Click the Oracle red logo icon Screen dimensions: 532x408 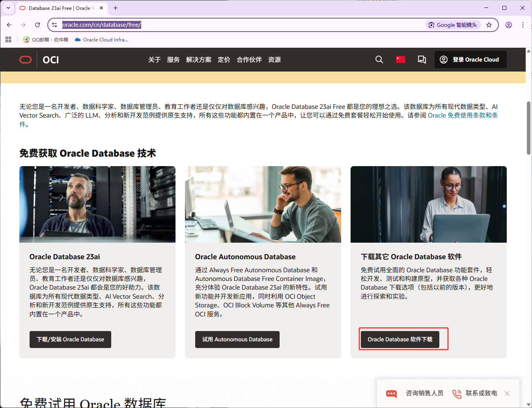click(26, 60)
